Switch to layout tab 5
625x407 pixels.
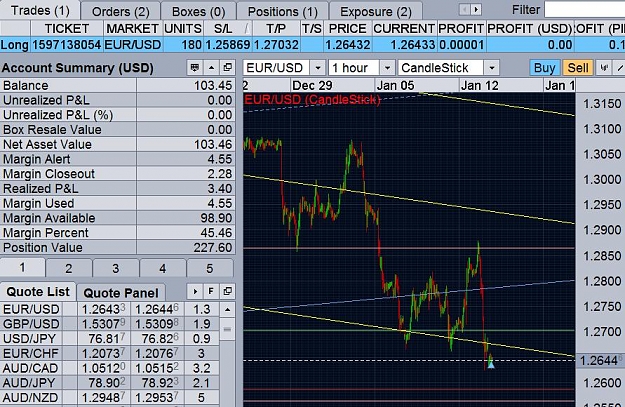coord(210,268)
